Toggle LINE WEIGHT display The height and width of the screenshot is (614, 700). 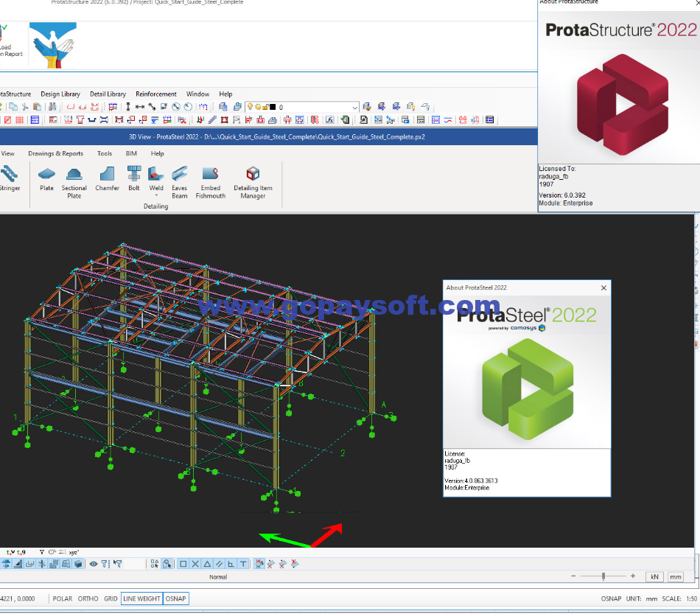(141, 599)
